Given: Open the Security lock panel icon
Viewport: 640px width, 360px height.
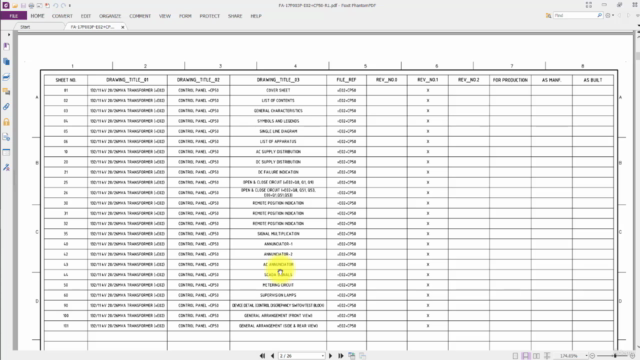Looking at the screenshot, I should [x=7, y=122].
